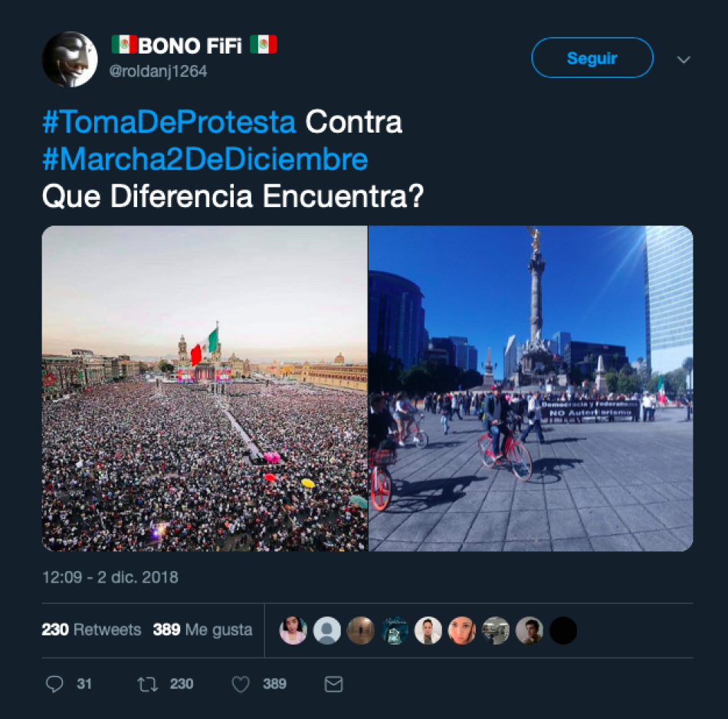Enlarge the Zócalo crowd photo
This screenshot has width=728, height=719.
pyautogui.click(x=205, y=389)
